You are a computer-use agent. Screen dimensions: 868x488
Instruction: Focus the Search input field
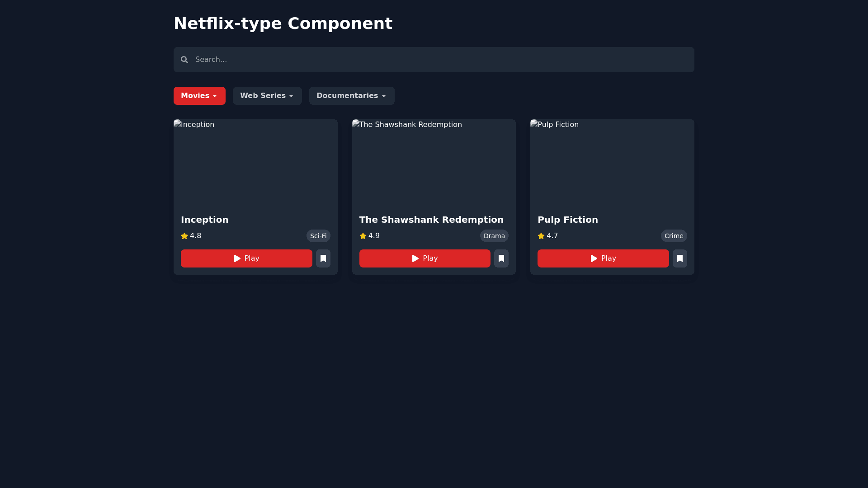click(x=434, y=60)
